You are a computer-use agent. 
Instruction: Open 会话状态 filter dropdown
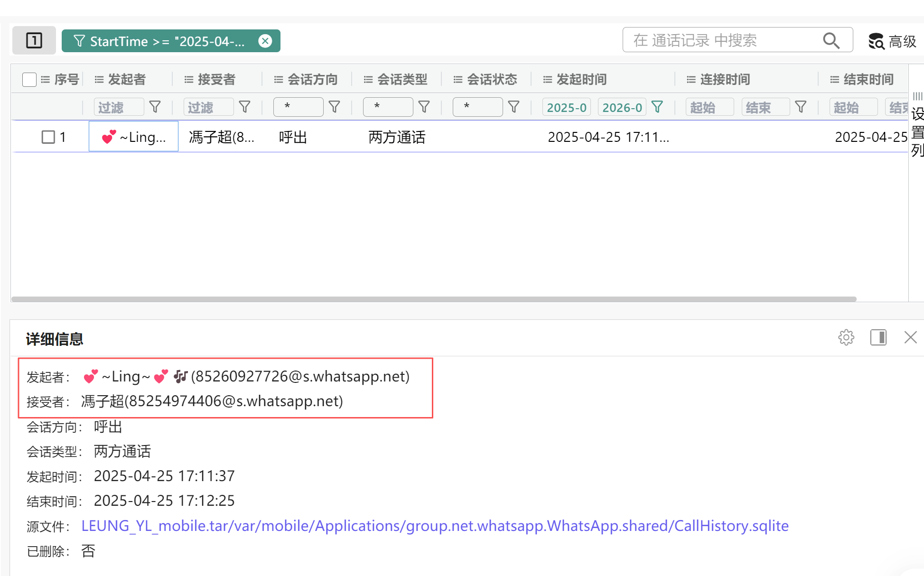[x=477, y=107]
